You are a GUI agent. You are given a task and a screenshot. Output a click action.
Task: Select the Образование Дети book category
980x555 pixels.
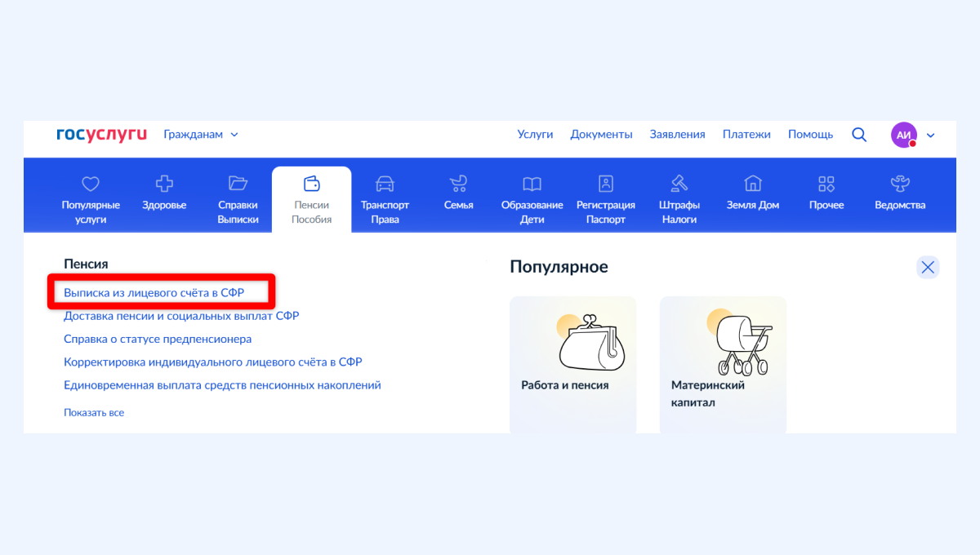pos(532,198)
